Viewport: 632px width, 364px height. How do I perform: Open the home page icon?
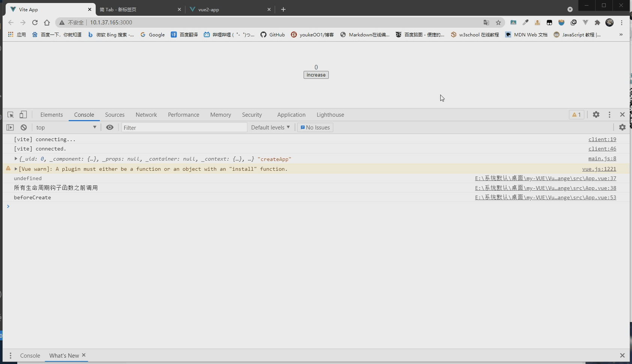47,23
